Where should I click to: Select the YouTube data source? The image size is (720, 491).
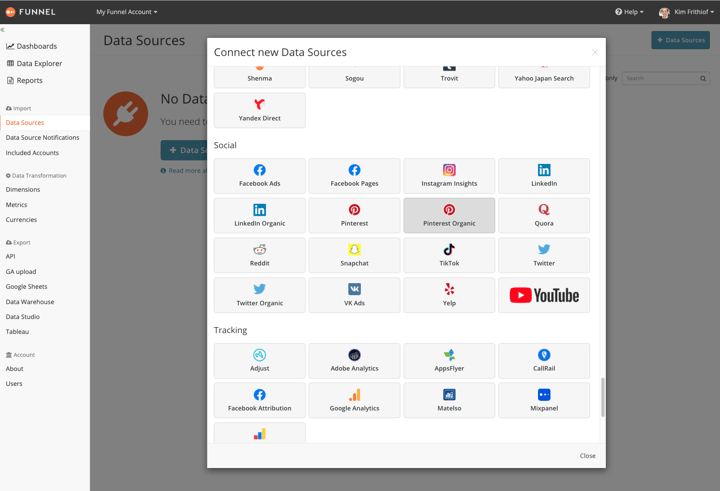(544, 295)
